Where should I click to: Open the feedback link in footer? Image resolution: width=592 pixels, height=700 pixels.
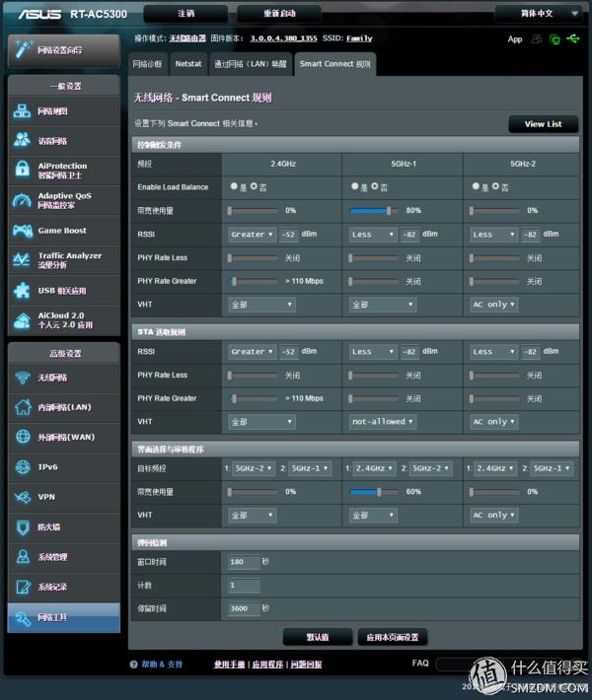[x=307, y=665]
